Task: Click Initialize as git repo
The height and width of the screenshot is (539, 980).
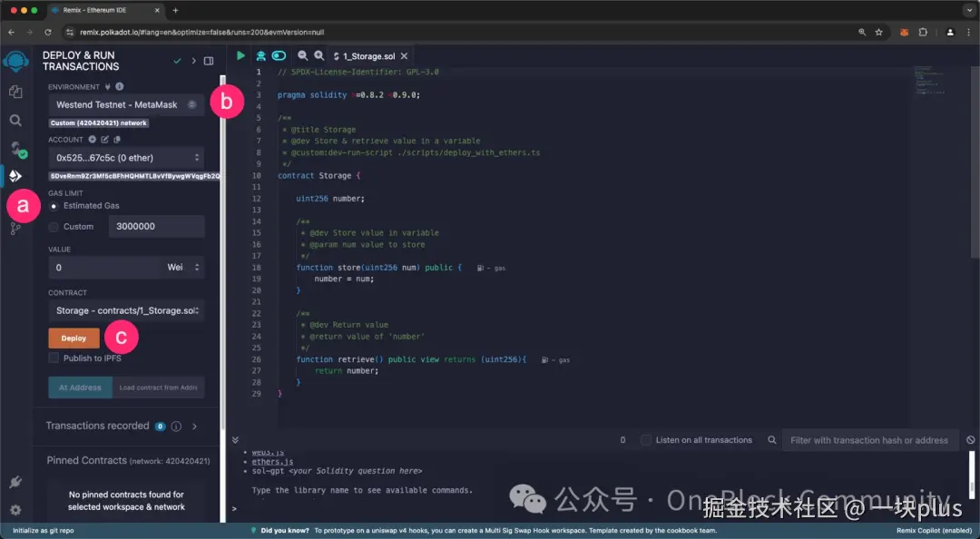Action: 44,531
